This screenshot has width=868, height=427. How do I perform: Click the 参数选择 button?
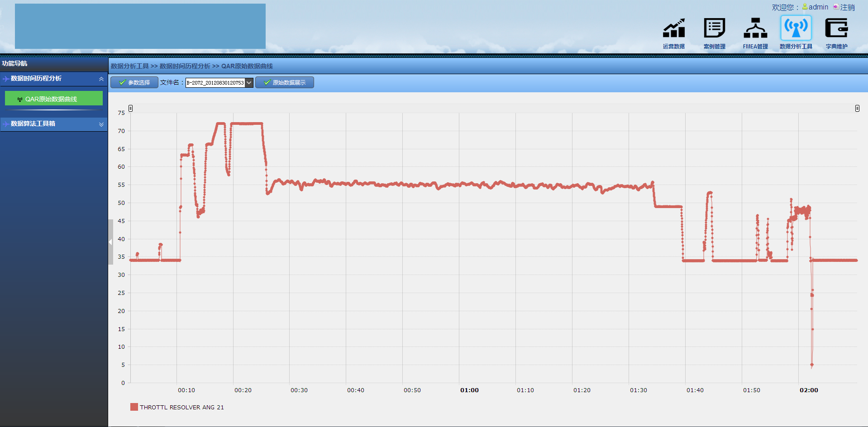click(x=134, y=82)
